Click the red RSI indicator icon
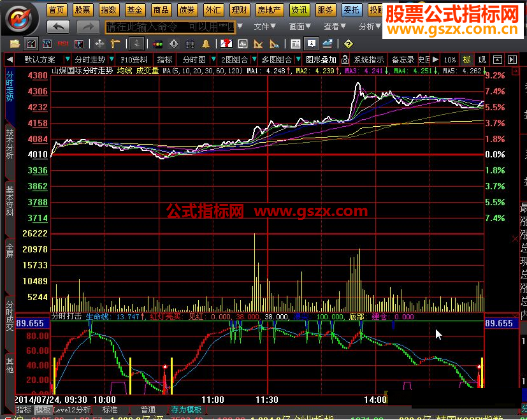The image size is (527, 420). 63,44
